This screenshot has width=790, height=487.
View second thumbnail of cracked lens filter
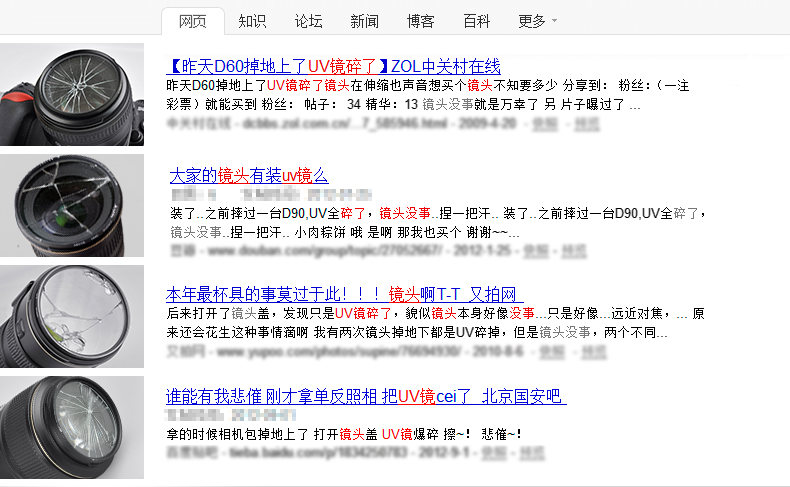[x=72, y=205]
